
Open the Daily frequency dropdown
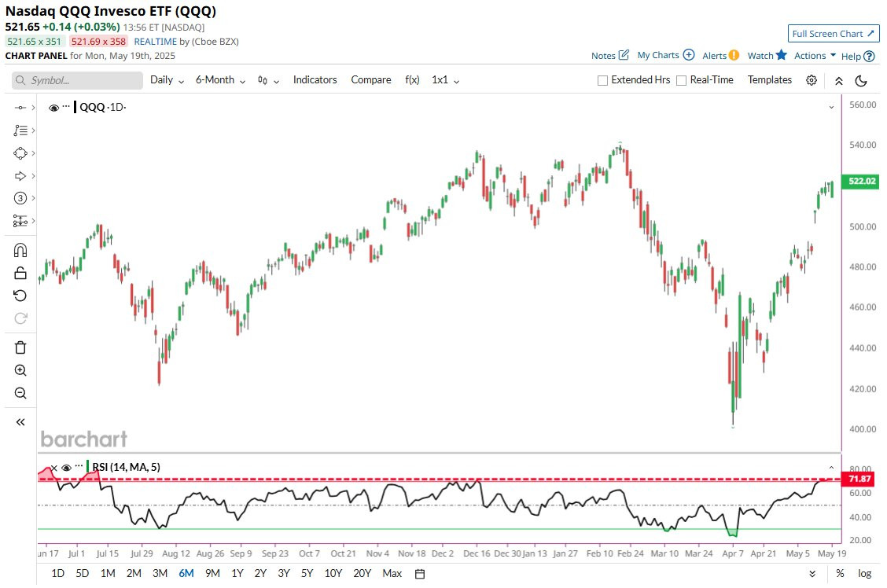[x=167, y=80]
